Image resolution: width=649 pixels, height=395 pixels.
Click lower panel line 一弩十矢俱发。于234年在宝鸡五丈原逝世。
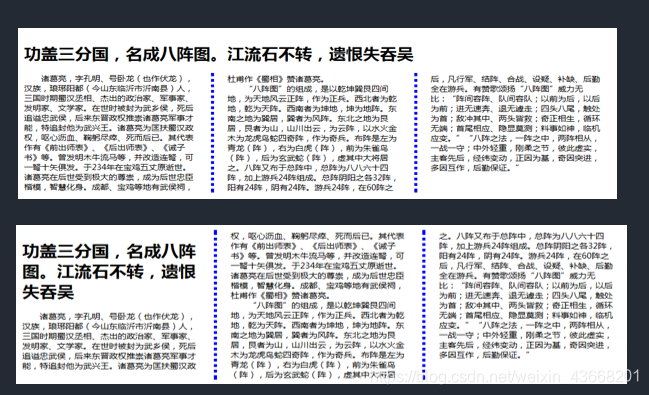click(x=314, y=266)
